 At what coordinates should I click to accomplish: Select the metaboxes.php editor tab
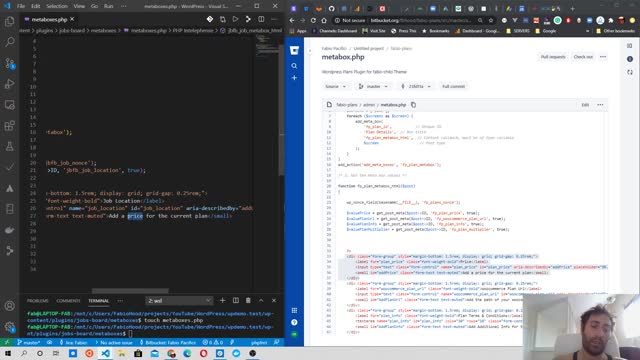(49, 19)
